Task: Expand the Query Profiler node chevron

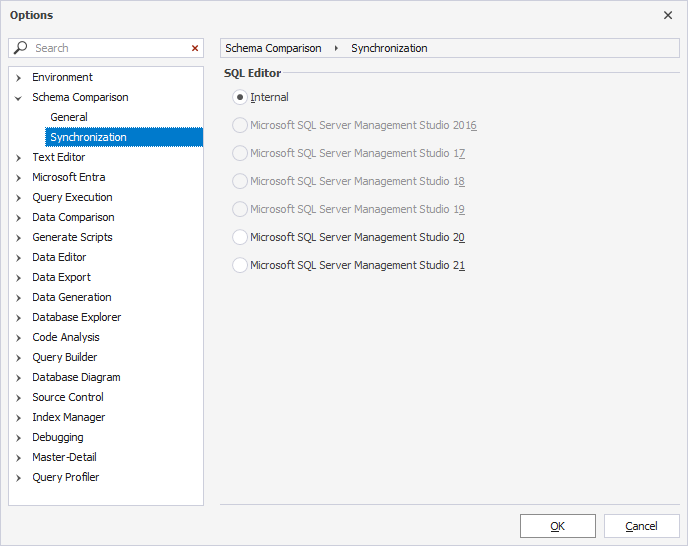Action: coord(18,478)
